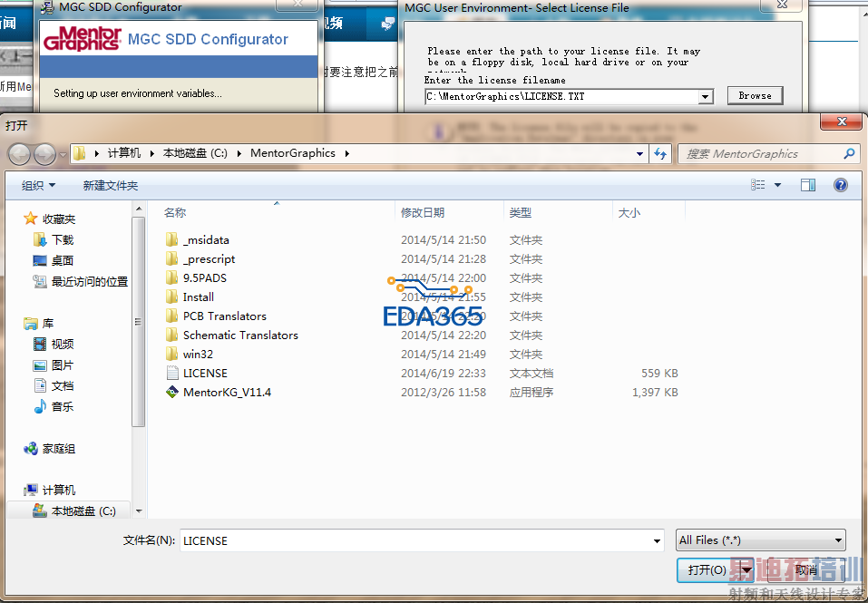Sort by the 修改日期 column header
This screenshot has width=868, height=603.
423,212
